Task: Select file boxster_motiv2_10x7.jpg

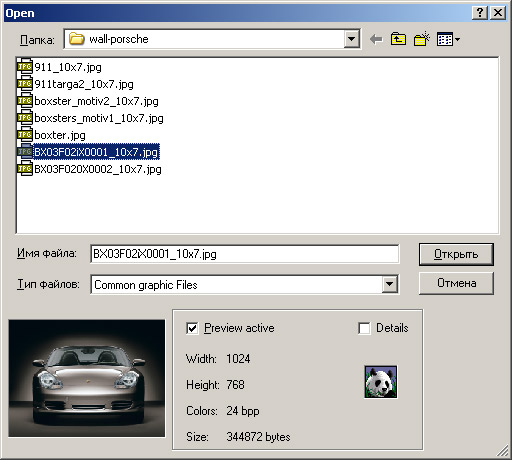Action: (x=96, y=101)
